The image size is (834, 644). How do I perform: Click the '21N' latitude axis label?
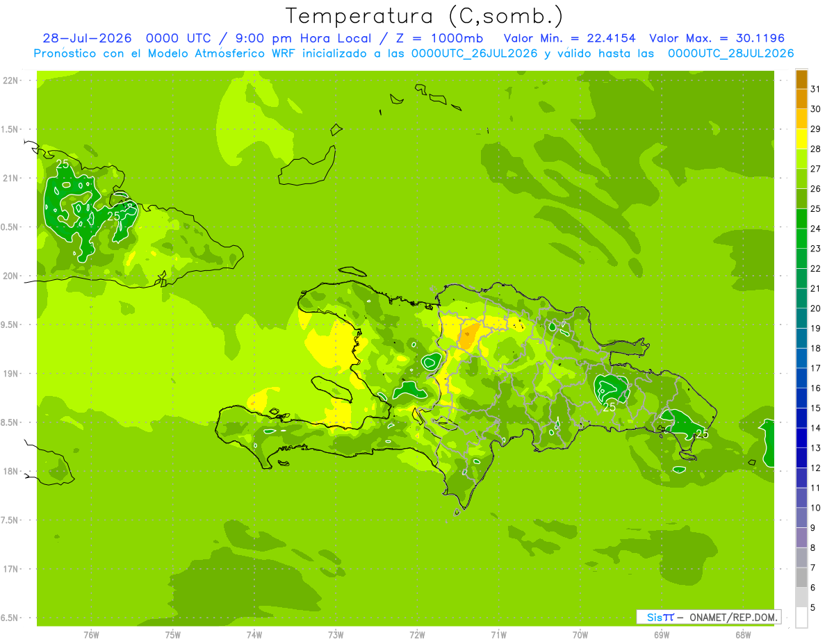tap(10, 179)
